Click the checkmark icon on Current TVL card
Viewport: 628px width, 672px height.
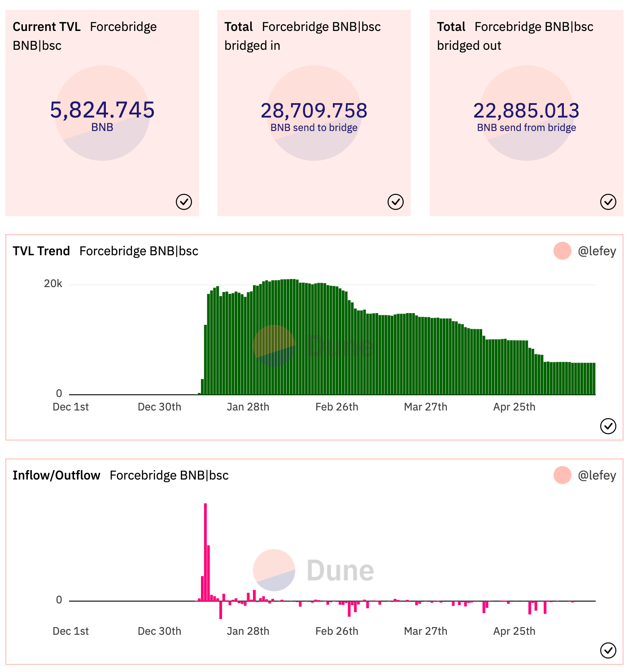pos(184,202)
